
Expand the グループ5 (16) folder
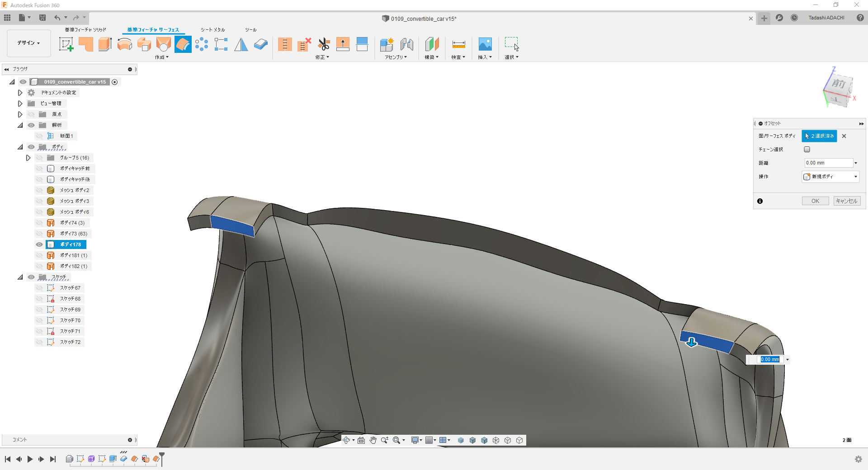[28, 158]
